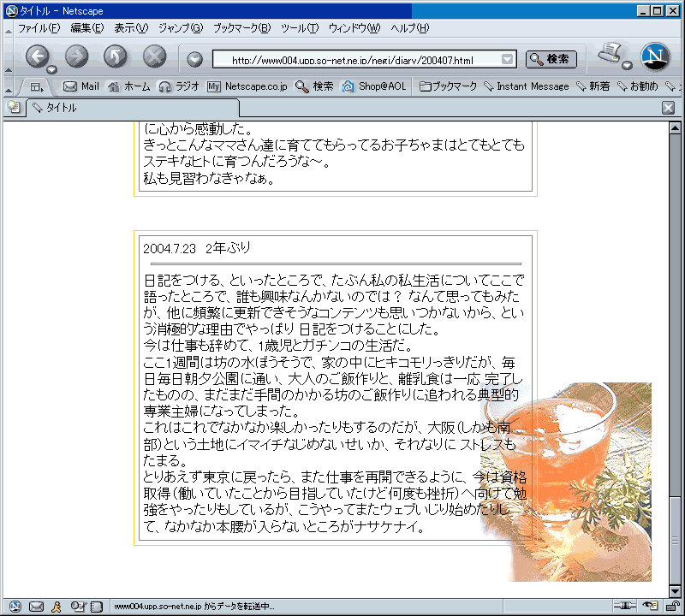This screenshot has width=685, height=616.
Task: Open the ジャンプ(G) menu
Action: tap(181, 28)
